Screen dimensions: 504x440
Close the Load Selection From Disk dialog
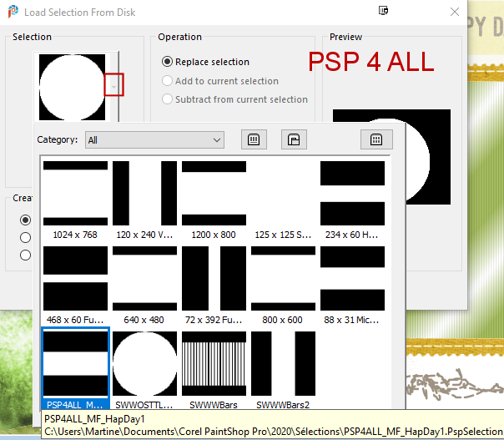pyautogui.click(x=454, y=12)
